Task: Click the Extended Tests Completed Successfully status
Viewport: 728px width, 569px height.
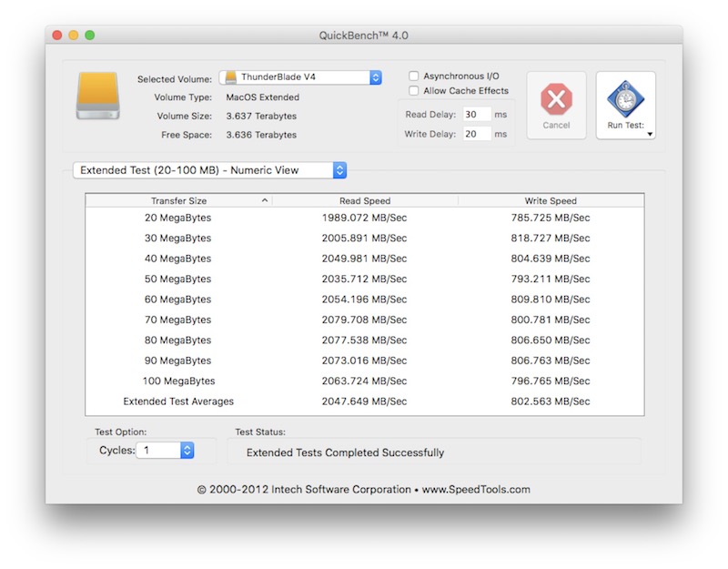Action: tap(346, 452)
